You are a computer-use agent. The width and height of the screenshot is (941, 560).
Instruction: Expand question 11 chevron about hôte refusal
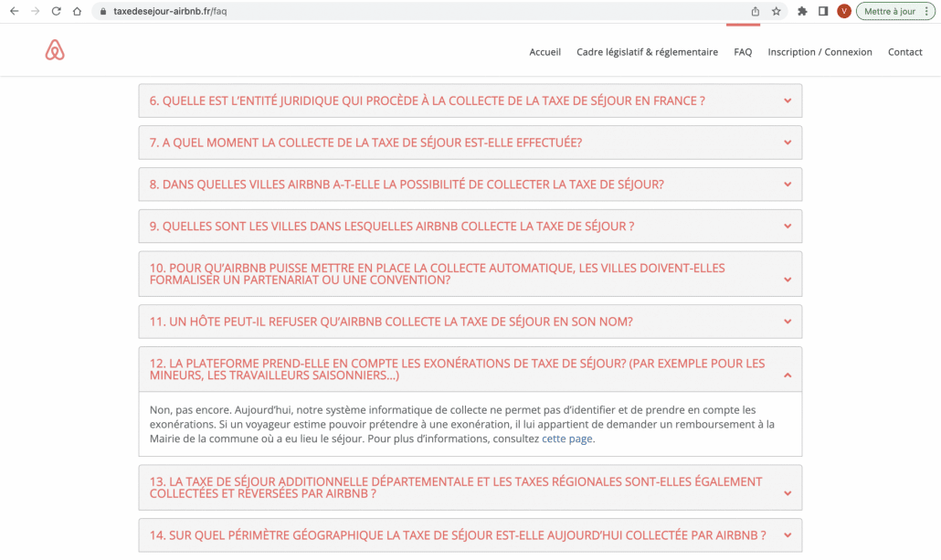click(x=788, y=322)
